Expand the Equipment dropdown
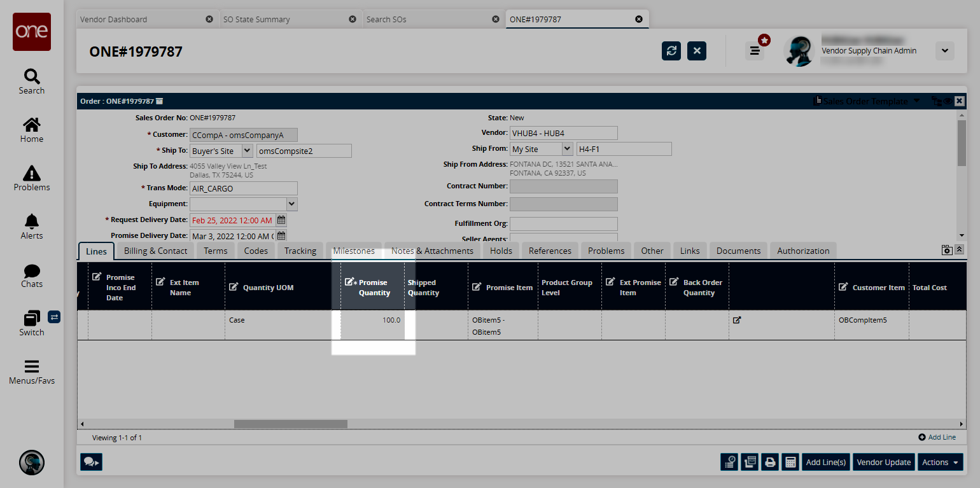 pos(291,204)
